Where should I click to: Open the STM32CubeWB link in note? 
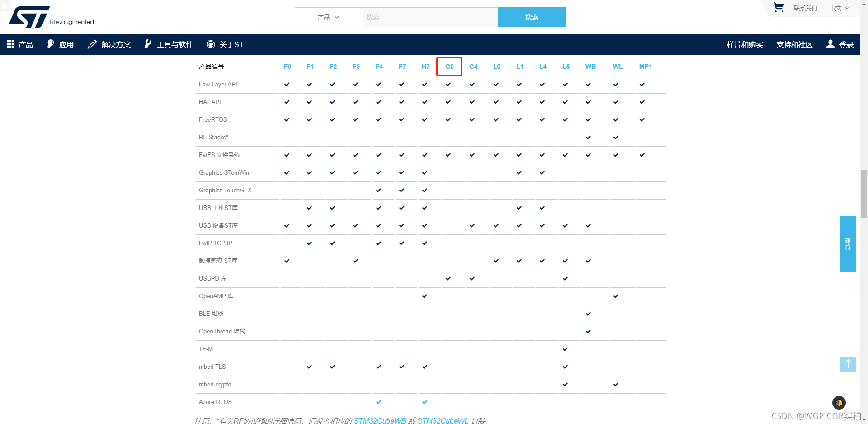pyautogui.click(x=380, y=421)
